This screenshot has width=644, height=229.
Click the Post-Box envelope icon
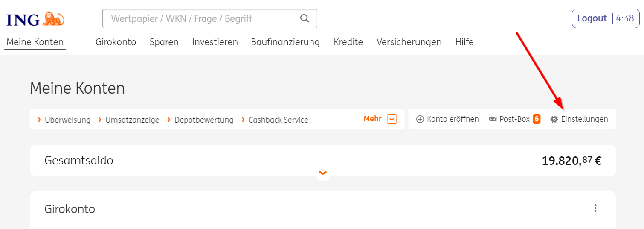[493, 119]
